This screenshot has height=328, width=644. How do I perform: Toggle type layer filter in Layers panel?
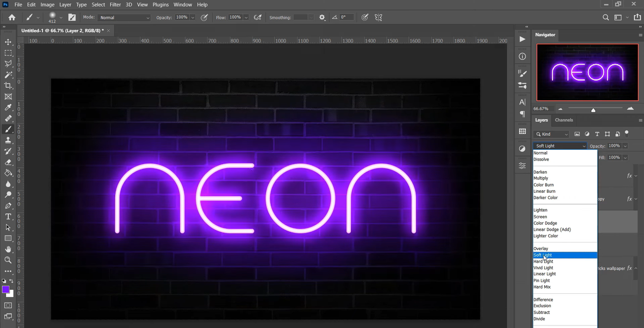pos(597,134)
